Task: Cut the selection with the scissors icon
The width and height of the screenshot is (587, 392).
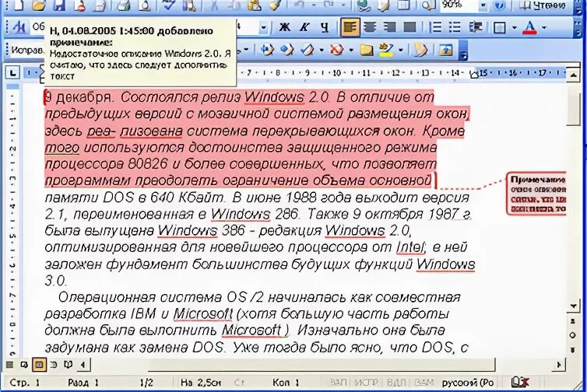Action: 215,5
